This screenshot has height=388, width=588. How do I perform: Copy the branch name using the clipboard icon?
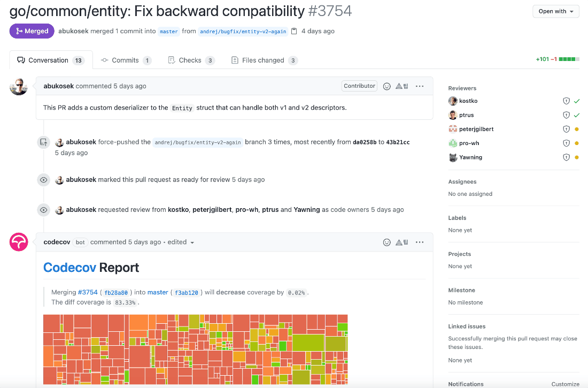[x=294, y=31]
